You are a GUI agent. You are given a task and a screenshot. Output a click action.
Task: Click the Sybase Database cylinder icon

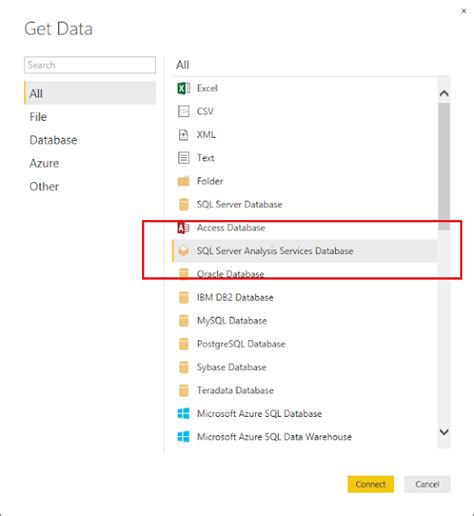tap(183, 367)
